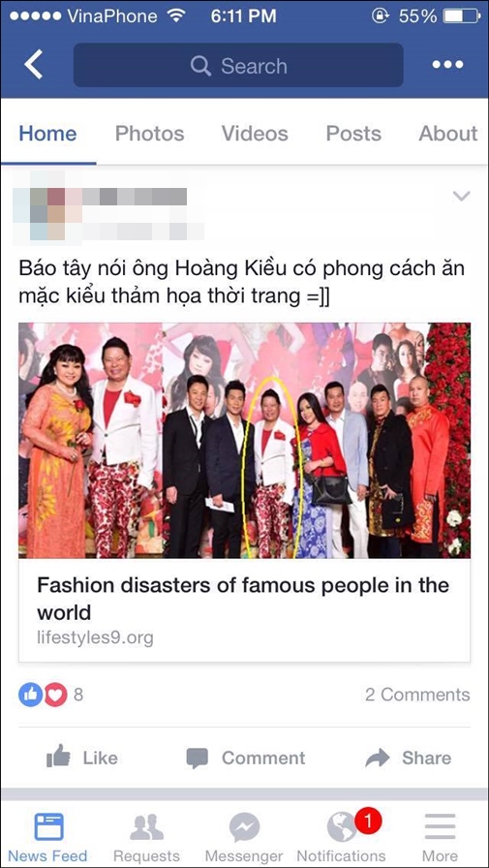Open the shared article preview photo

pyautogui.click(x=244, y=440)
